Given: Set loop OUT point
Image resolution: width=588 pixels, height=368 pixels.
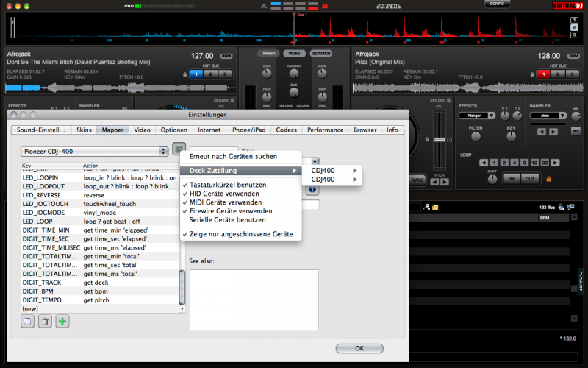Looking at the screenshot, I should (x=529, y=179).
